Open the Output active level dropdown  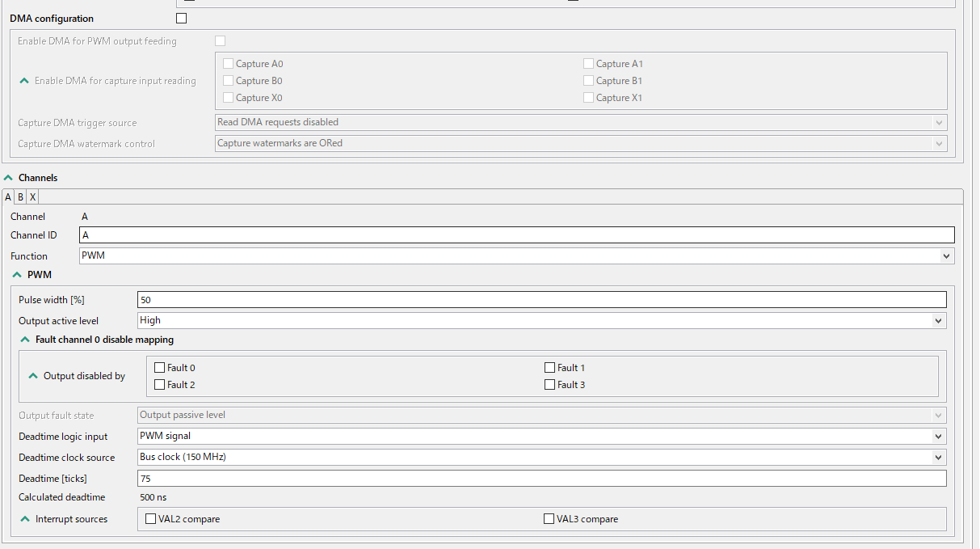pos(938,320)
